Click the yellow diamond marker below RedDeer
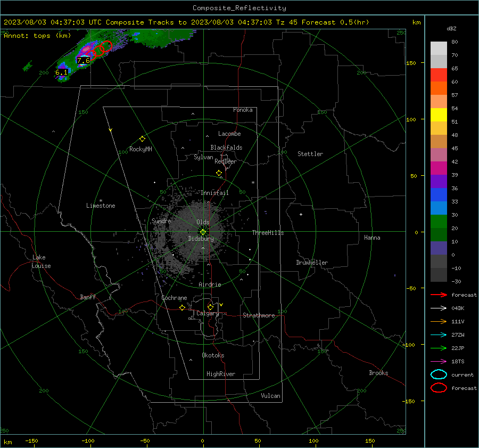This screenshot has height=448, width=479. click(x=219, y=173)
